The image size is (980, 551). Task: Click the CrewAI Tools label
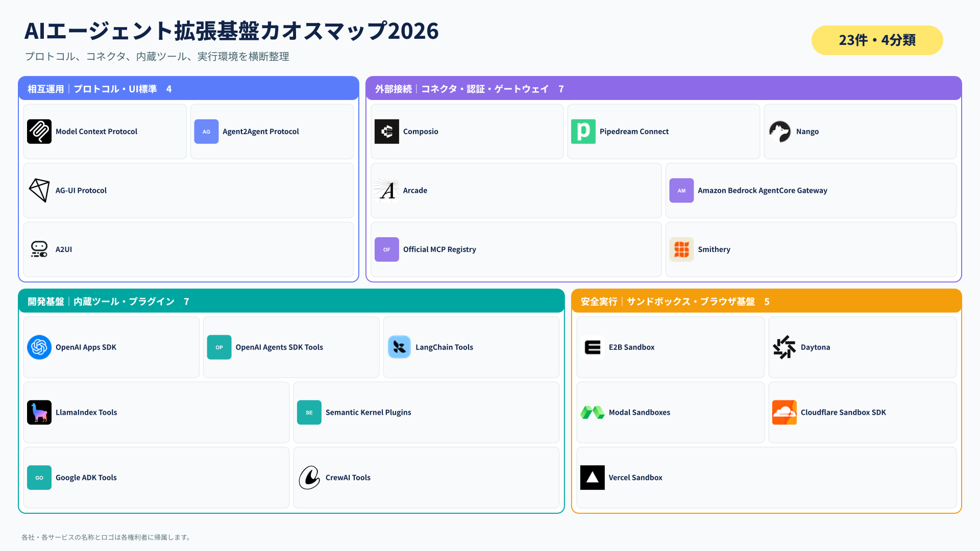pos(348,478)
